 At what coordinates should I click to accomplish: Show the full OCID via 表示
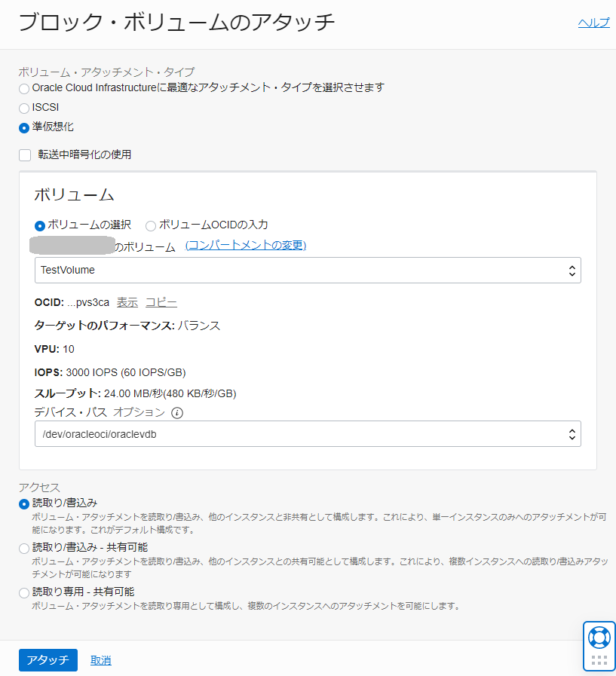pos(126,301)
